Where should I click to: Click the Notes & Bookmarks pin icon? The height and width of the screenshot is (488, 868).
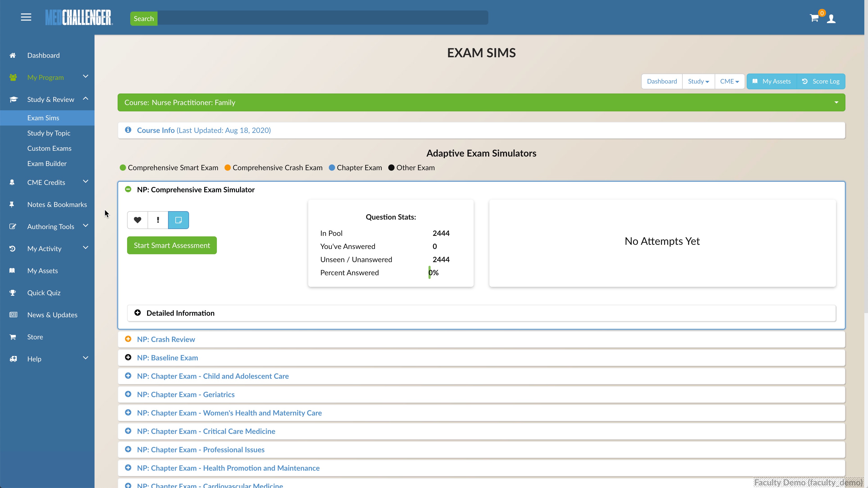tap(12, 205)
